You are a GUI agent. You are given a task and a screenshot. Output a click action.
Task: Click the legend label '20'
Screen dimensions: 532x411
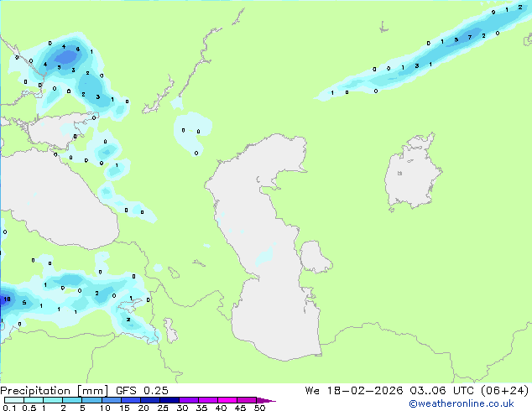tap(143, 408)
